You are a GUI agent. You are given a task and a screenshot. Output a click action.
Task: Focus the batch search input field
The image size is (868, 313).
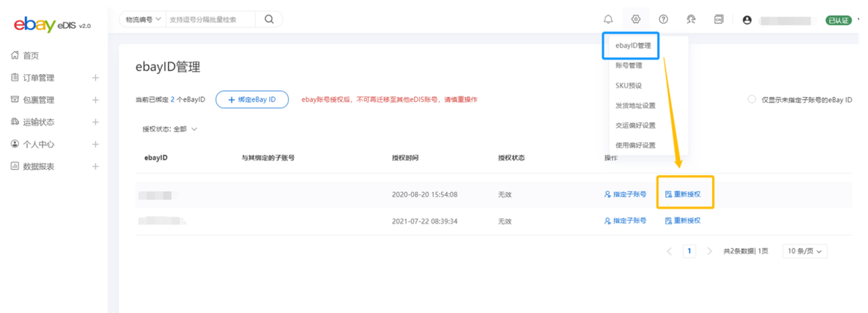[x=211, y=19]
